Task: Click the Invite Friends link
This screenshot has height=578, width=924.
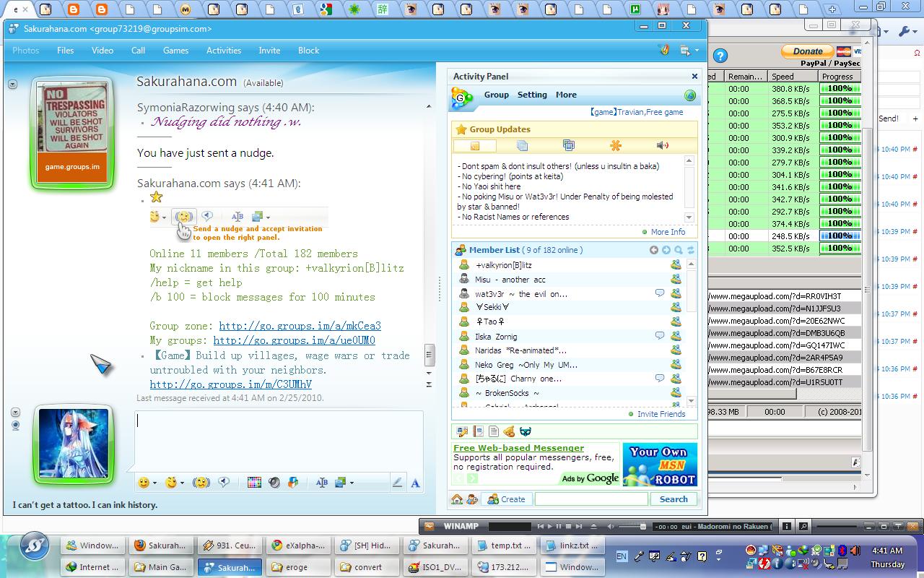Action: pyautogui.click(x=661, y=414)
